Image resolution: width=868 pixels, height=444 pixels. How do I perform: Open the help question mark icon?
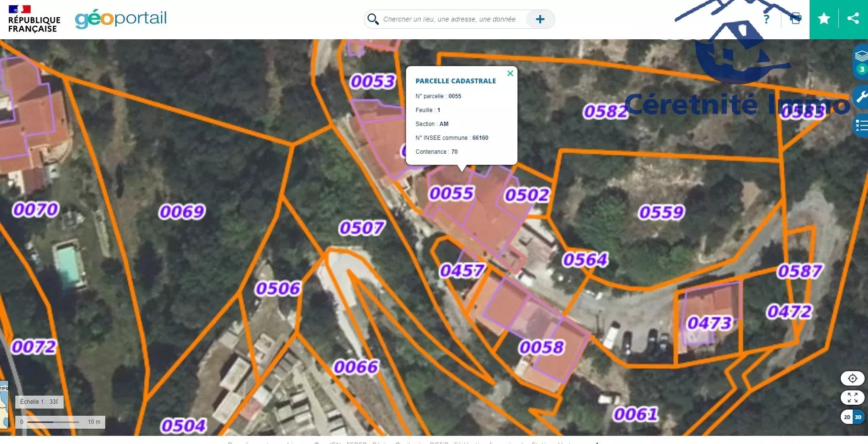click(767, 19)
